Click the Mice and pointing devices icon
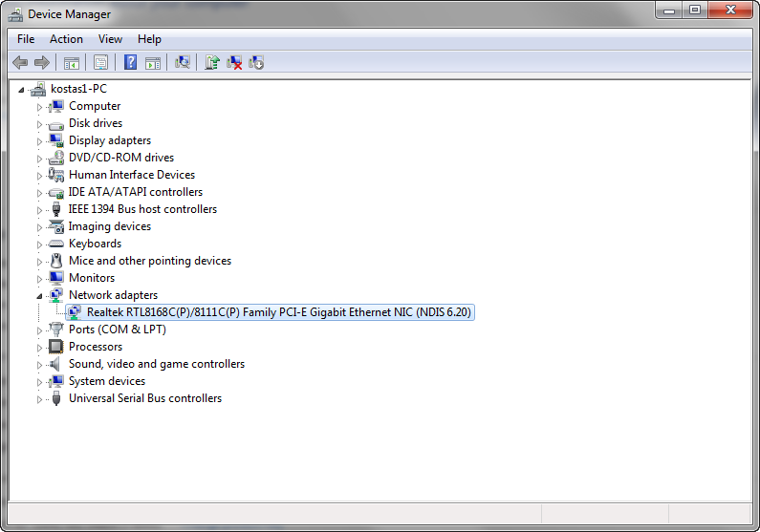 pos(56,261)
